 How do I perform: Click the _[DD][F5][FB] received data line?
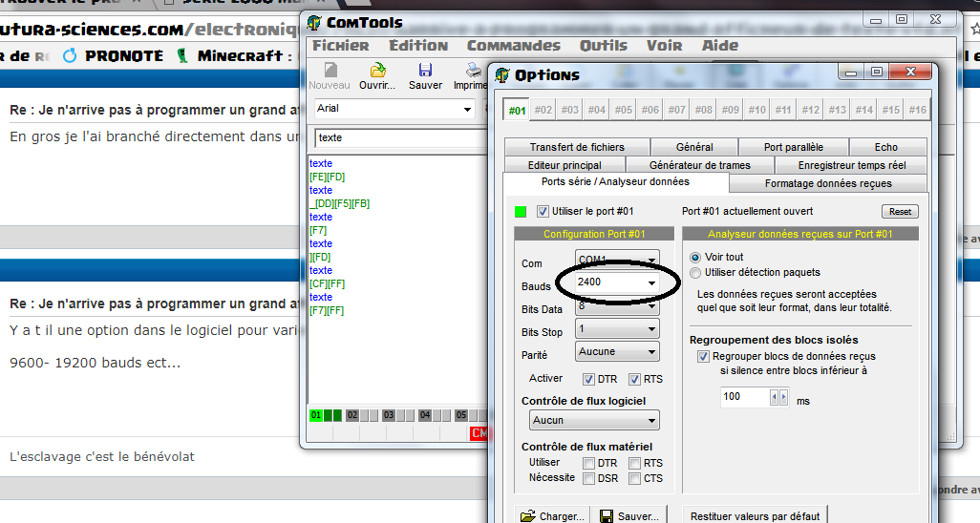tap(339, 203)
